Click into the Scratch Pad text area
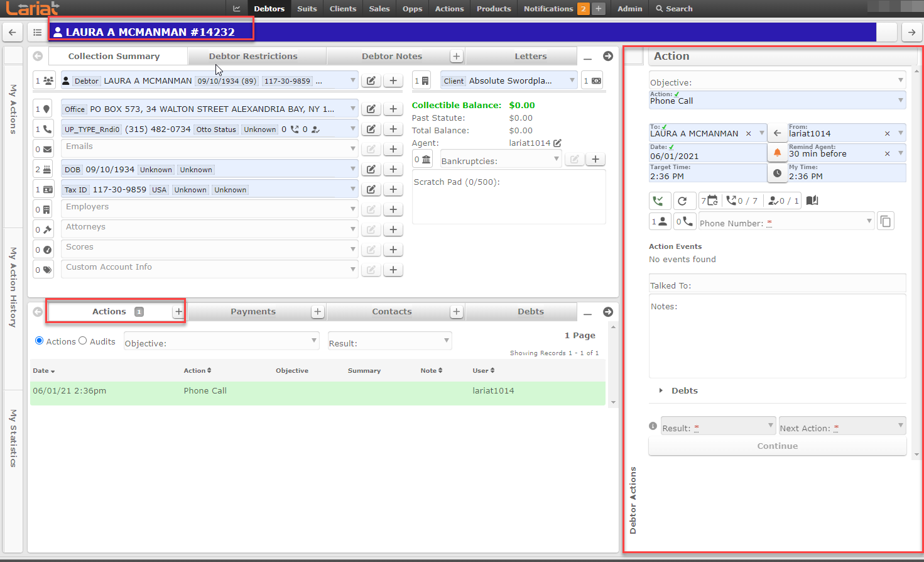 pos(508,202)
